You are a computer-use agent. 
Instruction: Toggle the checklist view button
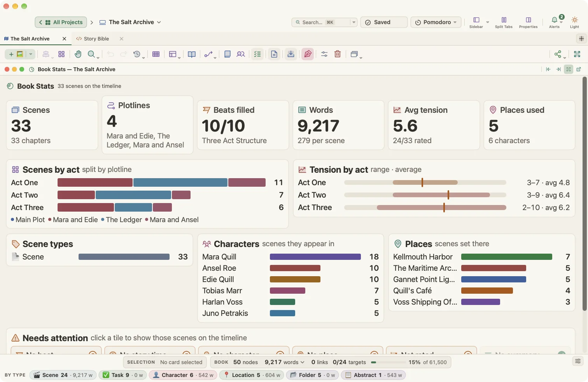257,54
